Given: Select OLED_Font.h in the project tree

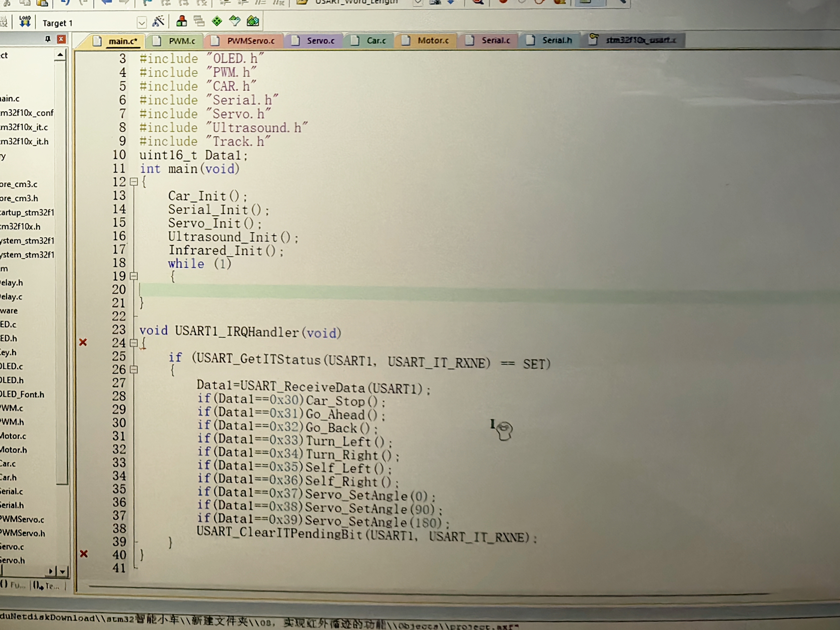Looking at the screenshot, I should point(22,394).
